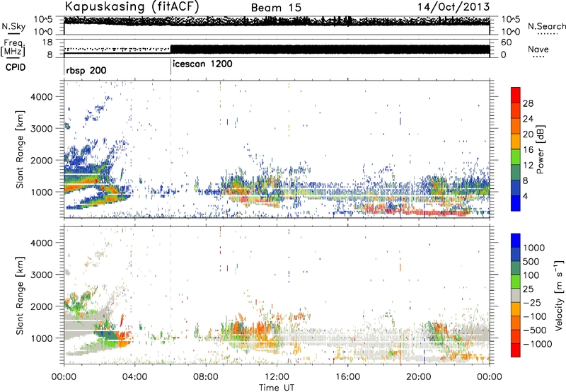Viewport: 566px width, 392px height.
Task: Click the "60" Nave axis tick
Action: pyautogui.click(x=506, y=42)
